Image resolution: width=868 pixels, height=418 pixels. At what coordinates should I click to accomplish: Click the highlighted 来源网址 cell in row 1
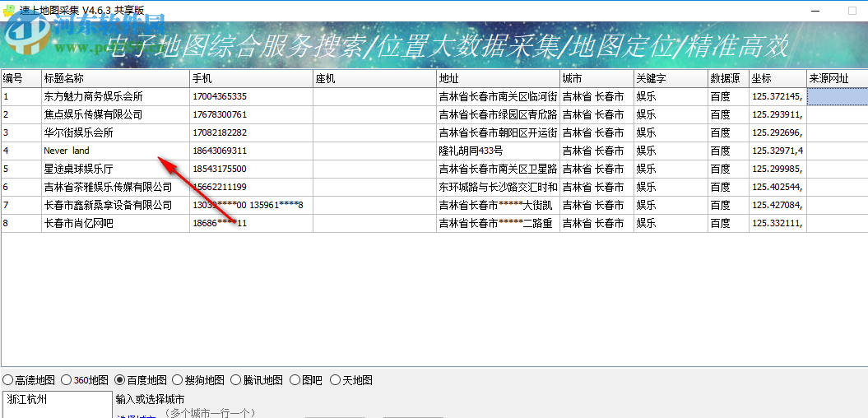click(838, 97)
